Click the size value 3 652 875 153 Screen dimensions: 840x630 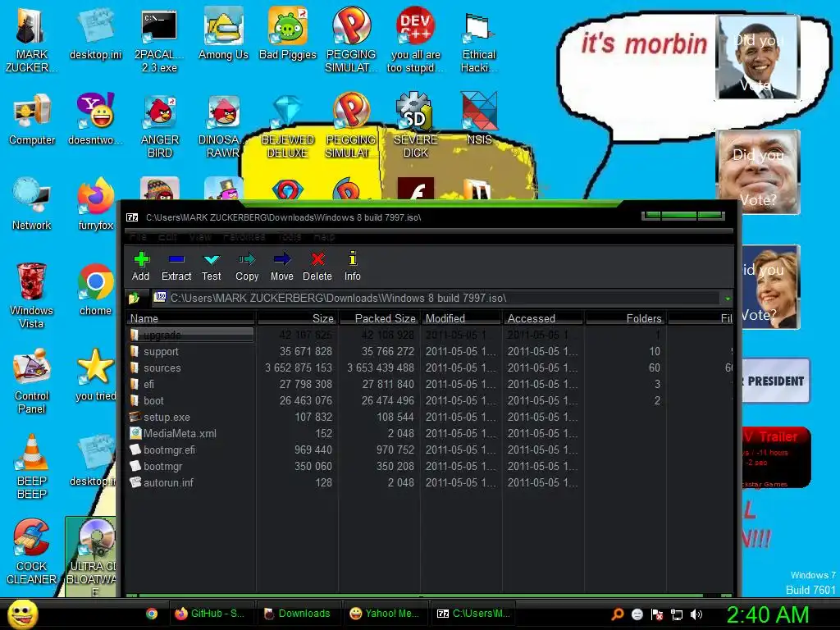pyautogui.click(x=299, y=368)
